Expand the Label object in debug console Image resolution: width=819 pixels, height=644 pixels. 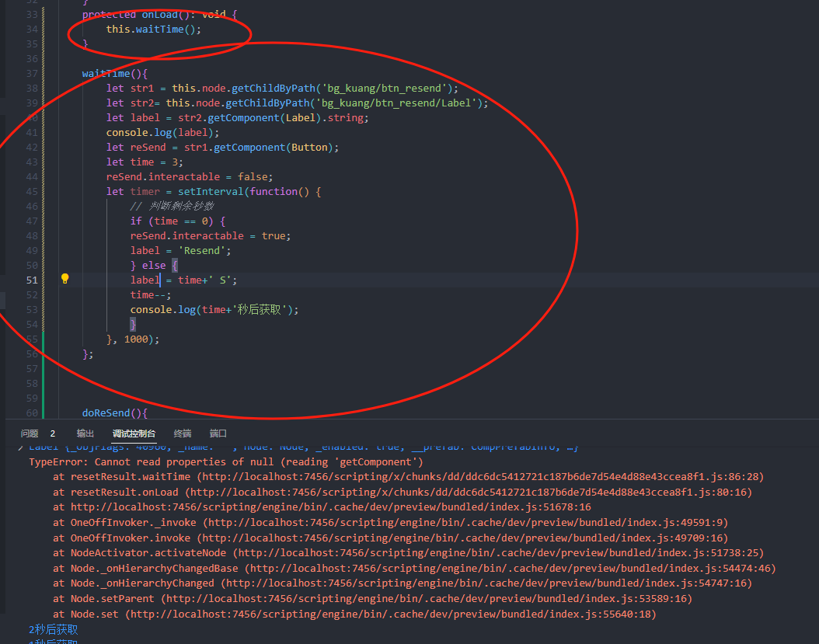point(21,447)
